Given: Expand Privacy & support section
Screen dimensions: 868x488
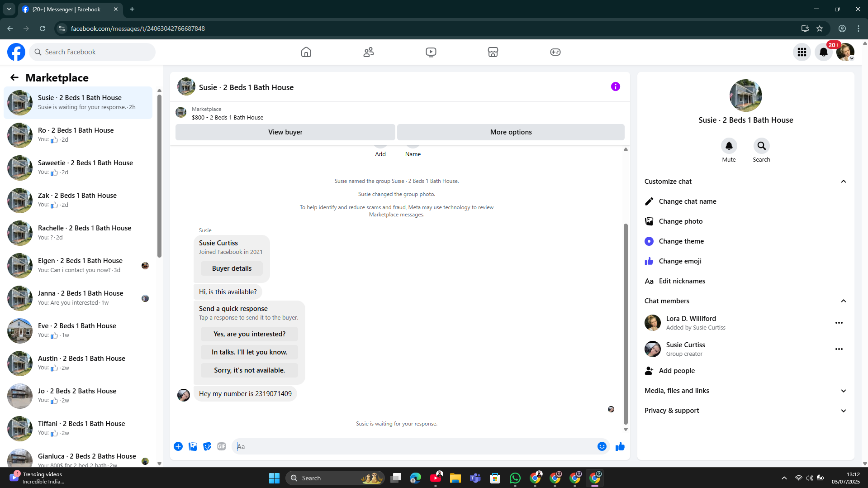Looking at the screenshot, I should tap(844, 411).
